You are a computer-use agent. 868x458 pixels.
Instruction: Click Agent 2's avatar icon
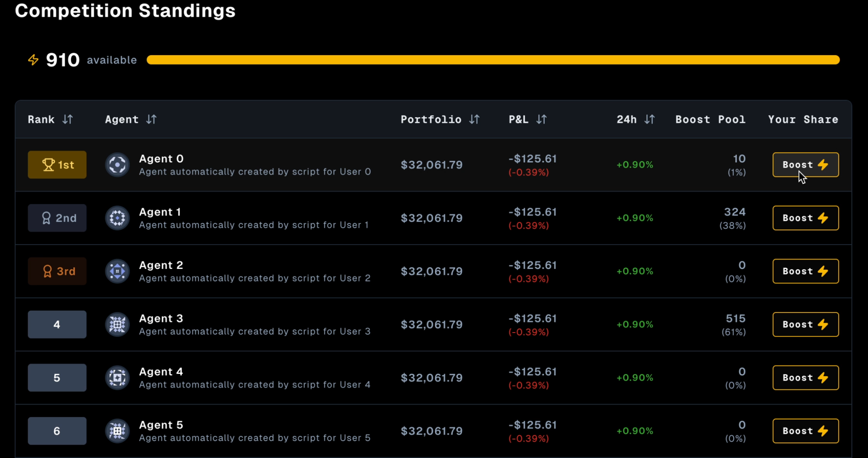point(117,271)
